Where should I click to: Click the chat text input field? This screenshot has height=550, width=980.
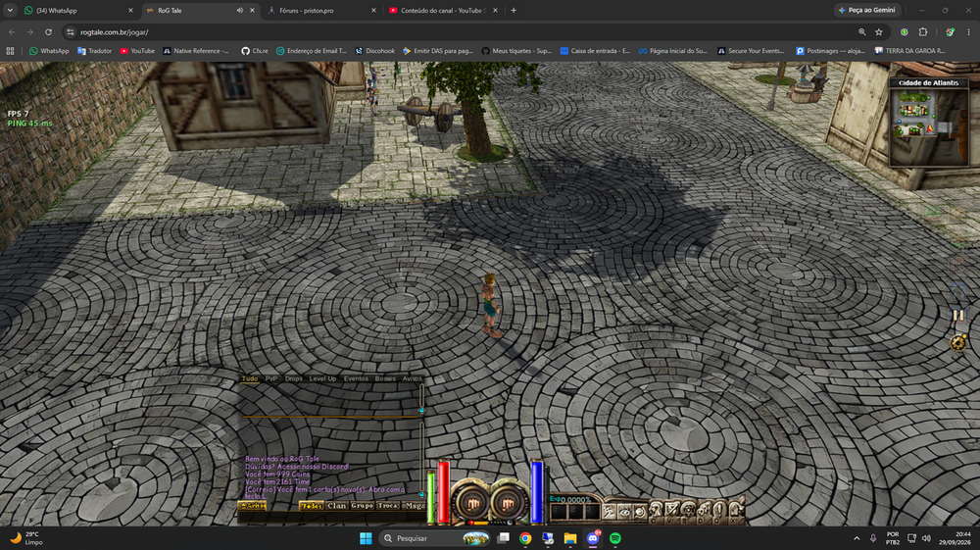pos(331,518)
